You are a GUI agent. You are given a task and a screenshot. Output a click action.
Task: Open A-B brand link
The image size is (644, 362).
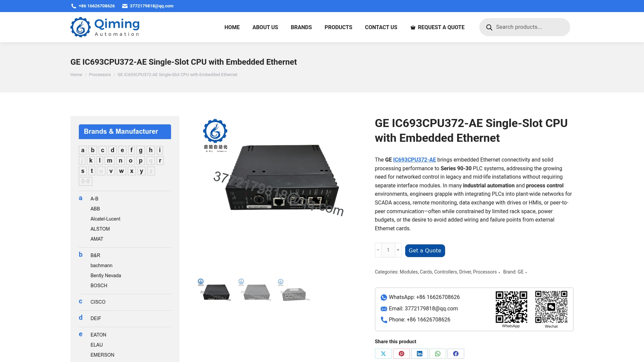pos(94,199)
